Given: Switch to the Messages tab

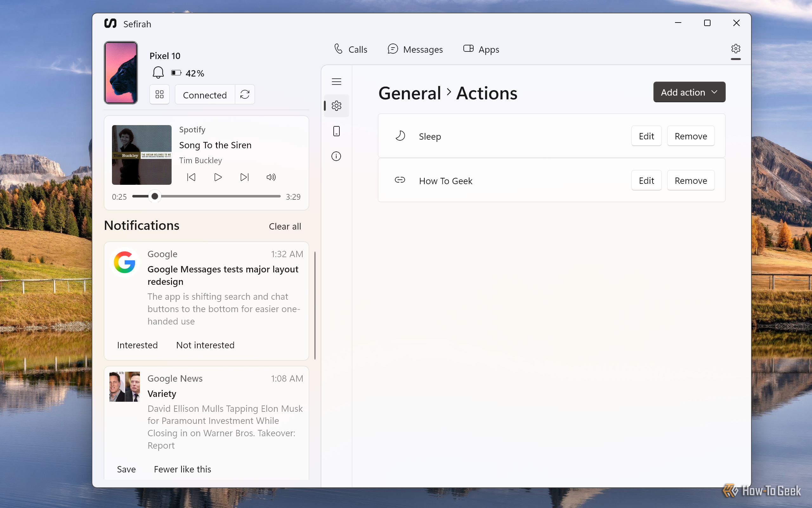Looking at the screenshot, I should [x=415, y=50].
